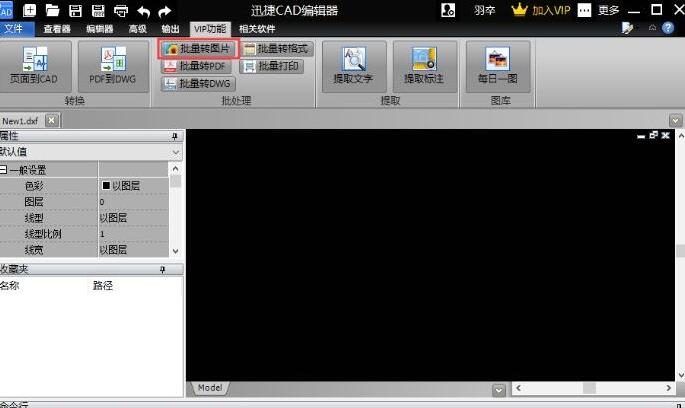Select the VIP功能 tab
The image size is (685, 408).
click(210, 29)
